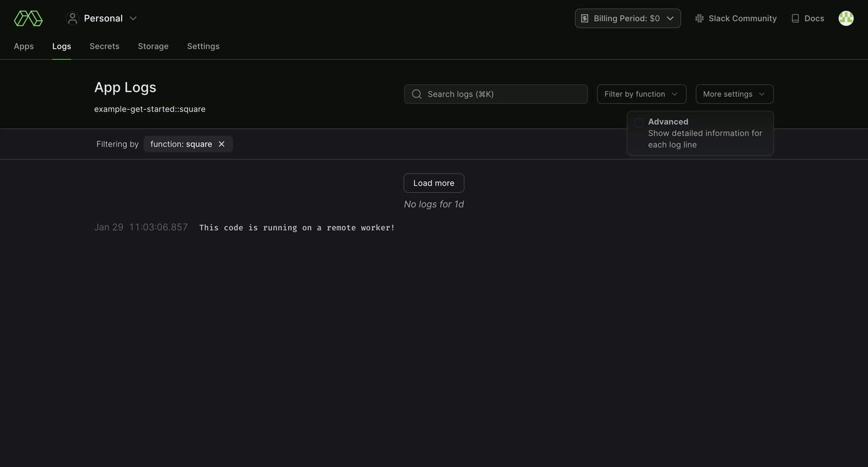This screenshot has width=868, height=467.
Task: Click the example-get-started::square app name
Action: (x=150, y=109)
